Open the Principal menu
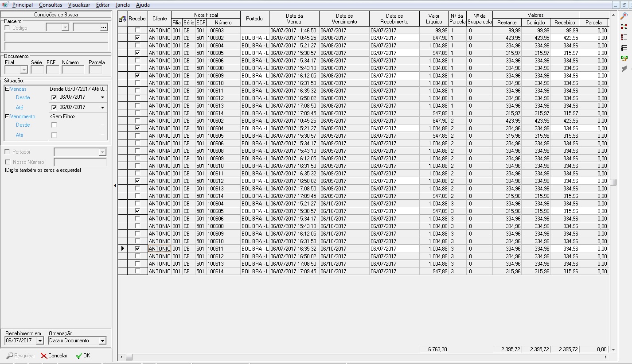This screenshot has height=364, width=632. (x=23, y=5)
